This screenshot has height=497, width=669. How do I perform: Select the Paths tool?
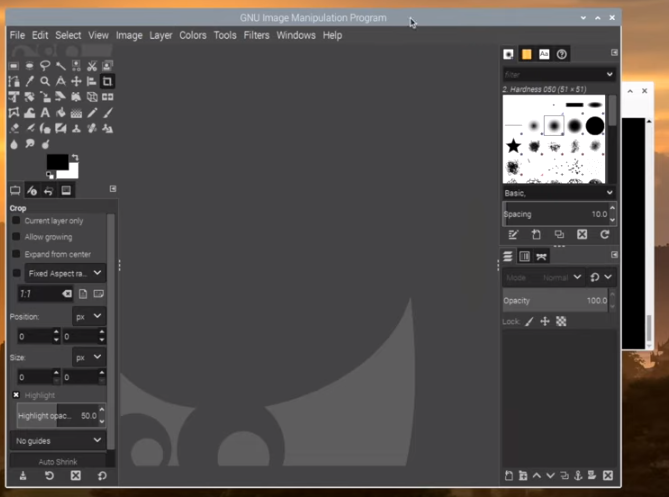pos(14,81)
